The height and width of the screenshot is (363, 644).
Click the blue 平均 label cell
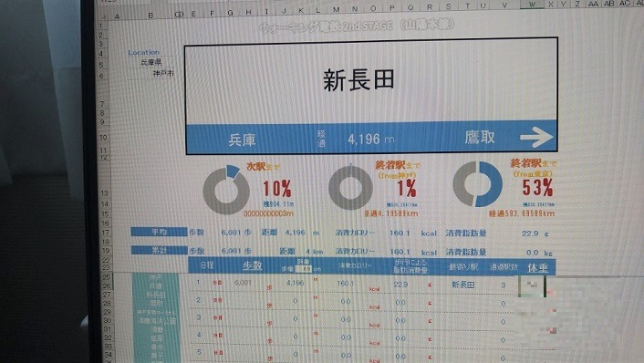pos(159,232)
